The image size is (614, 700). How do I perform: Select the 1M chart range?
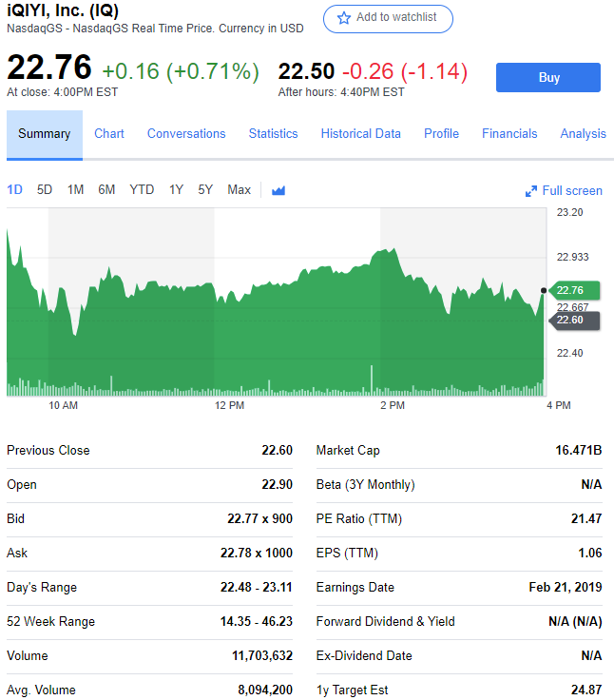(x=75, y=189)
